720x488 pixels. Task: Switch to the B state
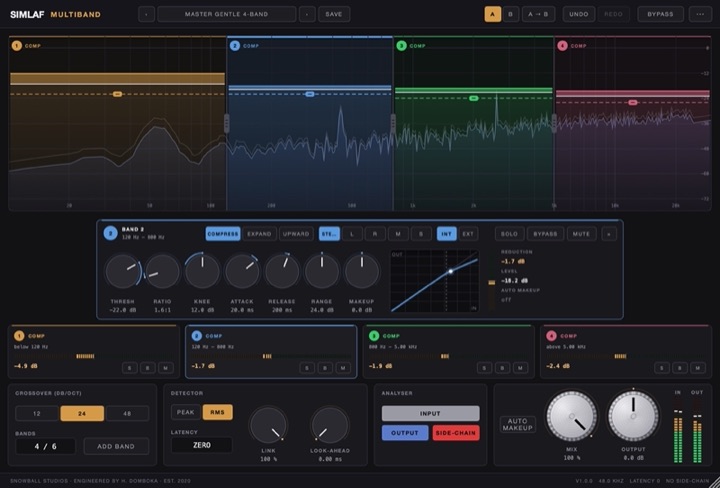[x=510, y=14]
